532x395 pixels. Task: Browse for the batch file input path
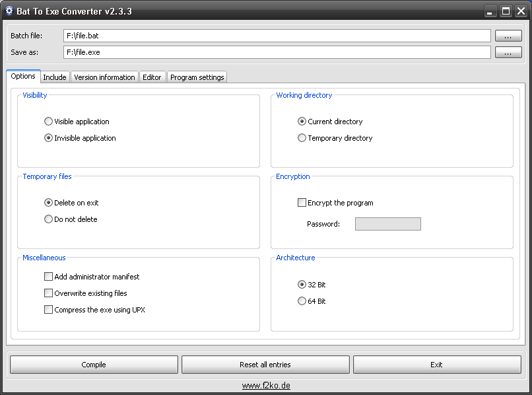(x=508, y=36)
